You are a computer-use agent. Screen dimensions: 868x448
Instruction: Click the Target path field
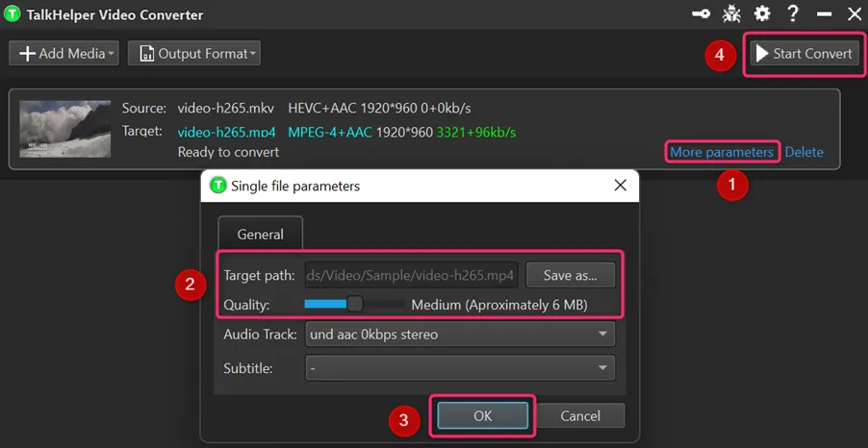(x=411, y=275)
